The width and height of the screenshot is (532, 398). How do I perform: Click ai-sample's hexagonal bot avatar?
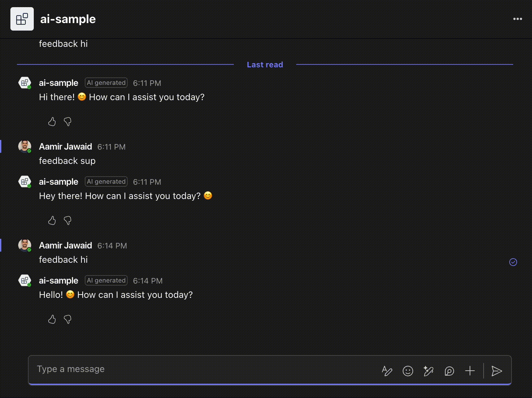(x=25, y=83)
